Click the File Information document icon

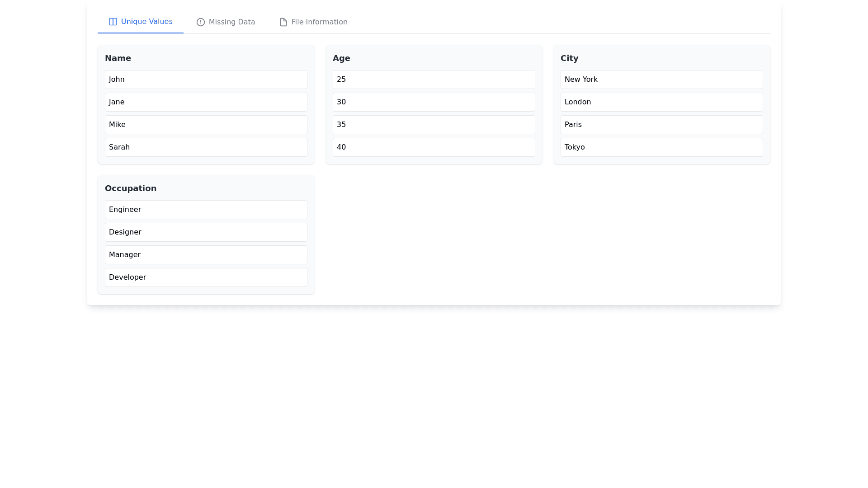(x=283, y=22)
